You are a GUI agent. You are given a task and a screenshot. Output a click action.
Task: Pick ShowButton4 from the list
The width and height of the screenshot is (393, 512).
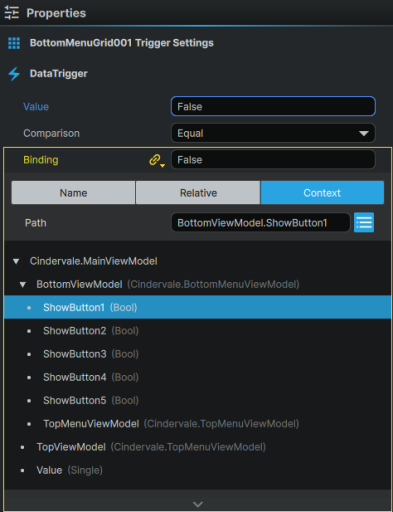point(197,377)
